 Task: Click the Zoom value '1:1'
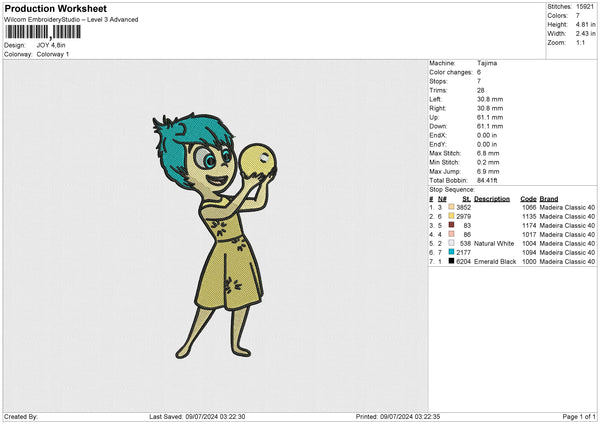pyautogui.click(x=580, y=42)
